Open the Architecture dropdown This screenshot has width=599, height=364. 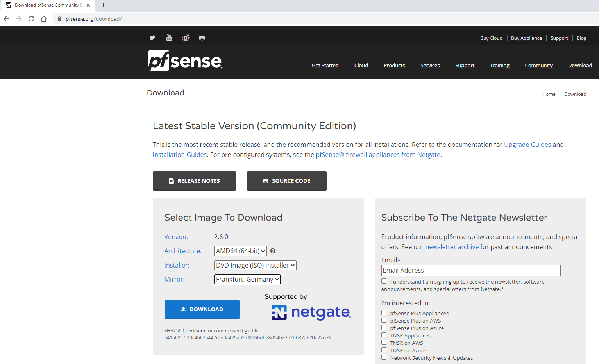click(x=240, y=251)
